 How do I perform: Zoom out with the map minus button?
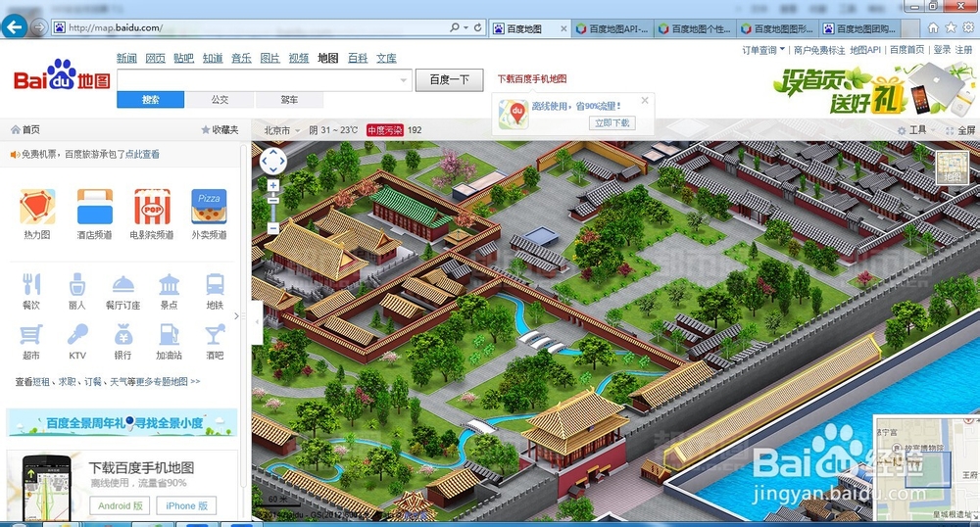point(273,228)
